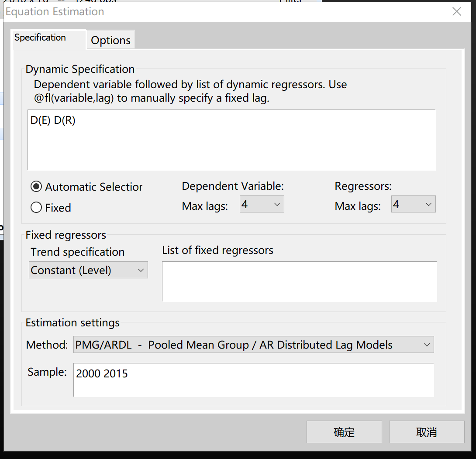Click the 'Sample:' label

47,372
